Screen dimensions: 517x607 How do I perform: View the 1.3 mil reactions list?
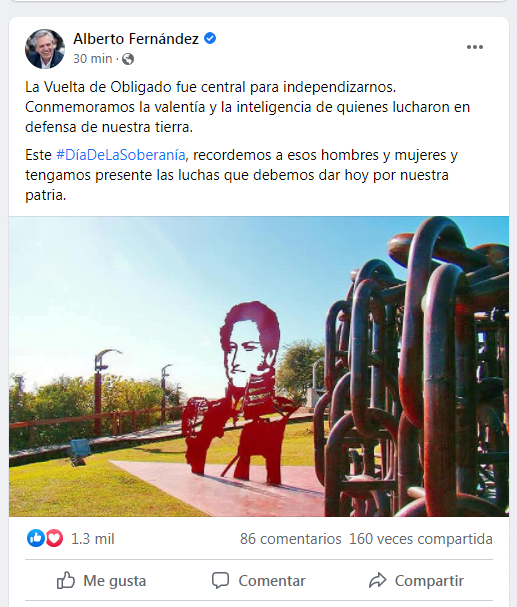[92, 539]
